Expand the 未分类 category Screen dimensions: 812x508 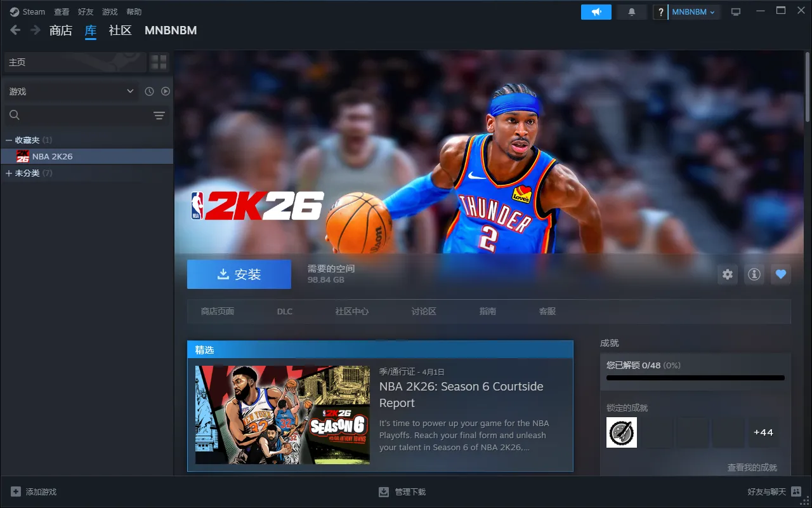tap(9, 173)
